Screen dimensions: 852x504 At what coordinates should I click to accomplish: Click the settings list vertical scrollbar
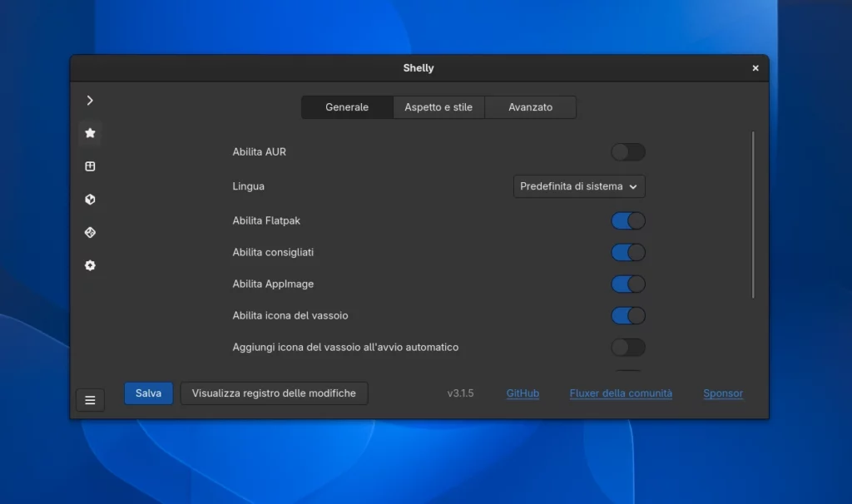(753, 215)
